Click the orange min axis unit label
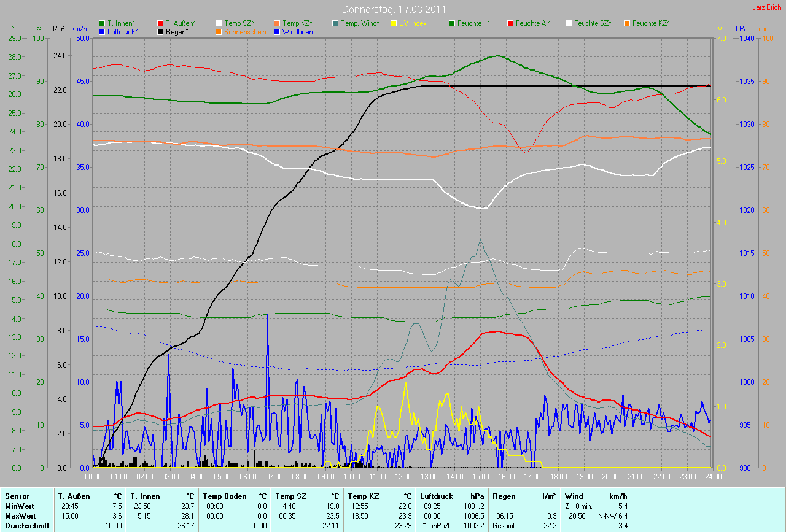 pyautogui.click(x=763, y=29)
